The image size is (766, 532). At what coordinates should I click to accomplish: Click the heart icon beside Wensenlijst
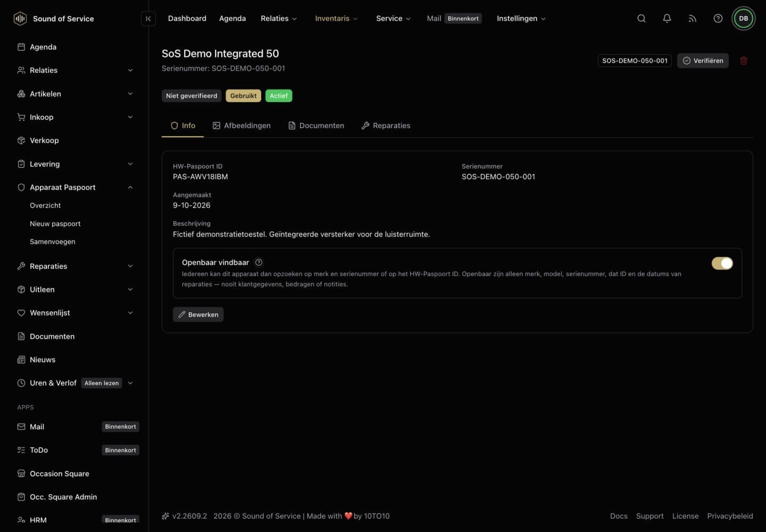pos(21,313)
